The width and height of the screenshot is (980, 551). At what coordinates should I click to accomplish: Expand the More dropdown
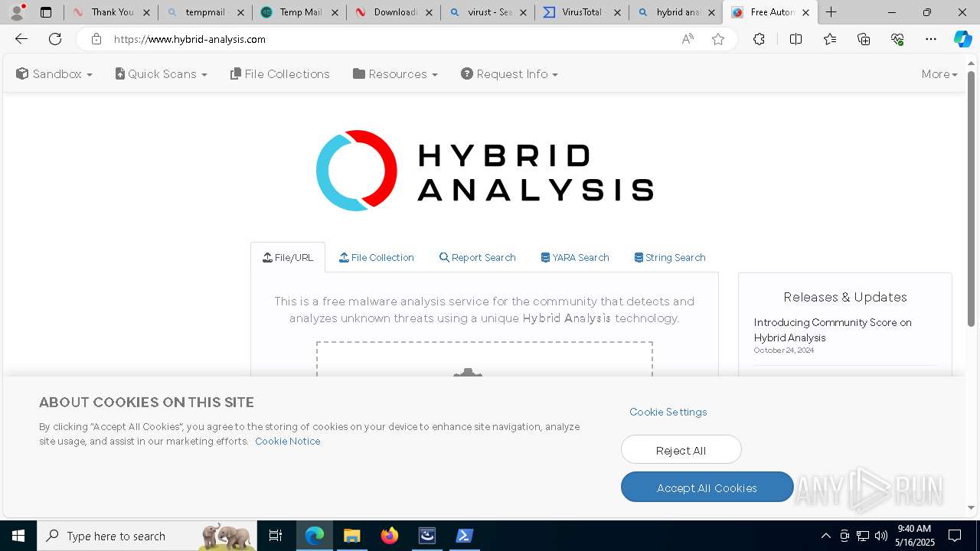(939, 74)
